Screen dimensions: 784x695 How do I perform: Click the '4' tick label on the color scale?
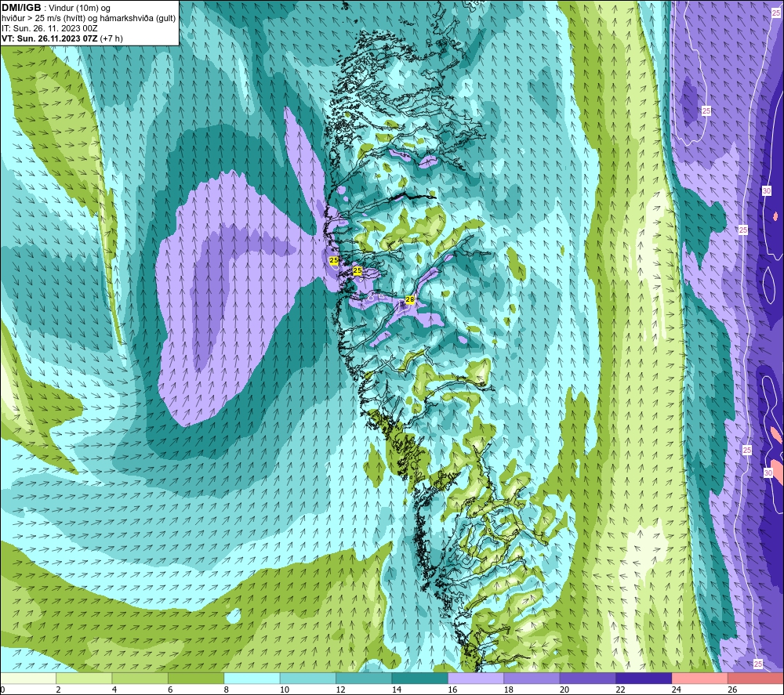pyautogui.click(x=114, y=690)
